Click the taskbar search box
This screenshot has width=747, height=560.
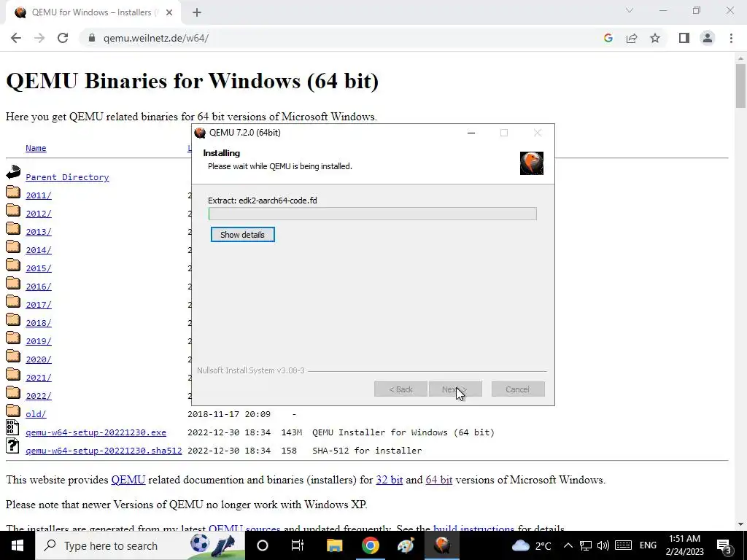tap(139, 545)
